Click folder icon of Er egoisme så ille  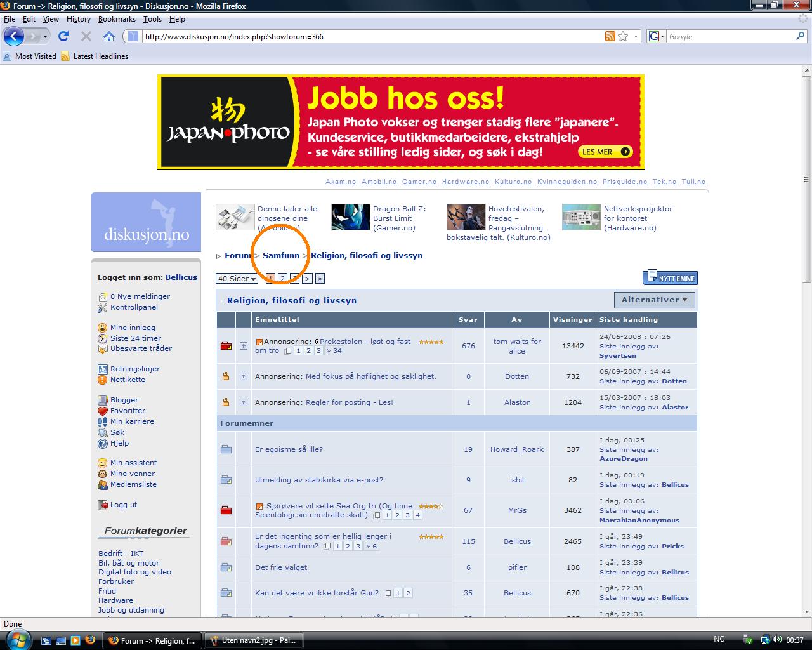point(226,449)
